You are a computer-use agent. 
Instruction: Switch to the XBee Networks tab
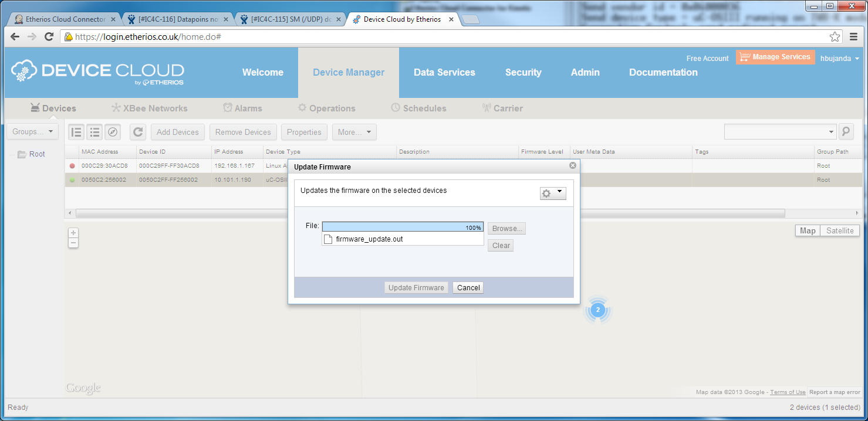pos(150,108)
